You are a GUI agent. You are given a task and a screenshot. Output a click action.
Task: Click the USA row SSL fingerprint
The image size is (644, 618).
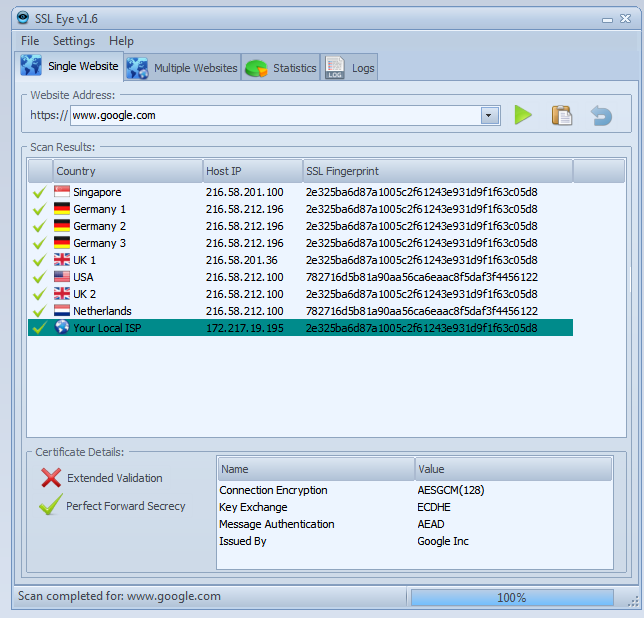click(x=421, y=277)
